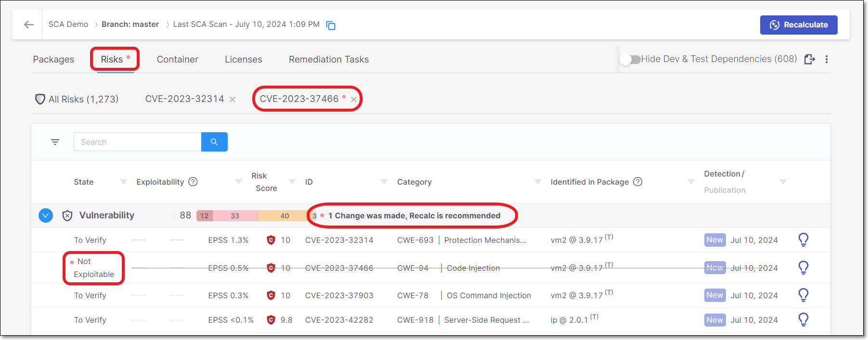Click critical severity icon for CVE-2023-37903
The height and width of the screenshot is (340, 868).
tap(271, 295)
